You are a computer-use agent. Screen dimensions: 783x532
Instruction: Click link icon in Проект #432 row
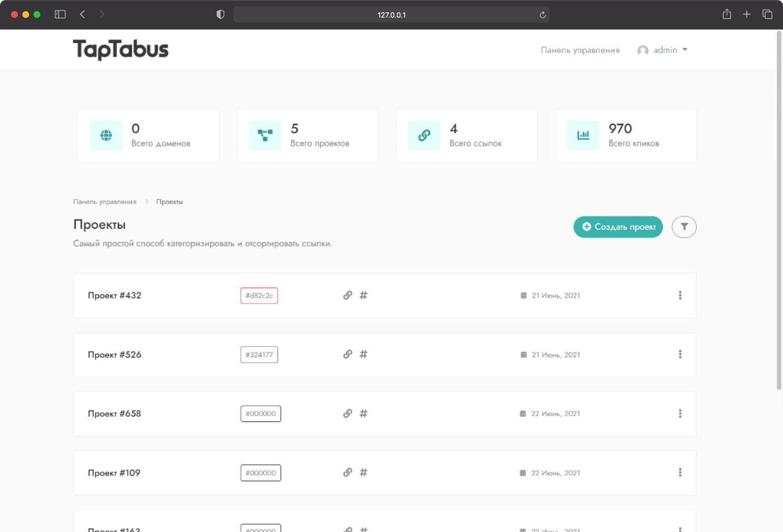348,295
